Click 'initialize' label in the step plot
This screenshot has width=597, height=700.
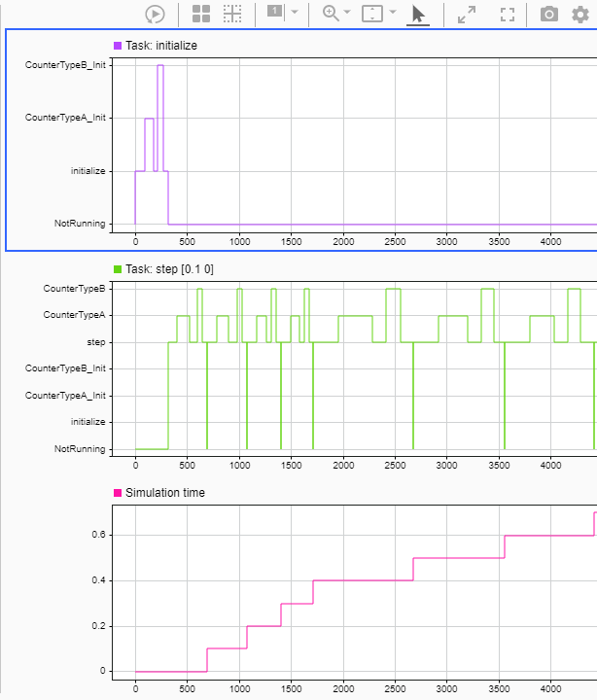click(88, 422)
